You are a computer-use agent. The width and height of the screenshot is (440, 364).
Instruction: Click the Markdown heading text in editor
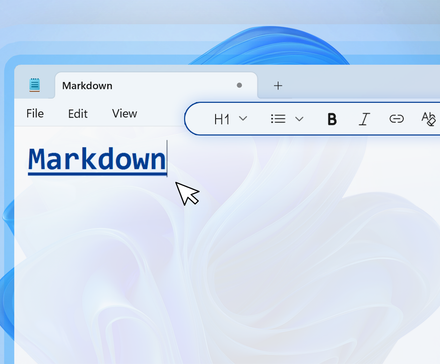(97, 160)
